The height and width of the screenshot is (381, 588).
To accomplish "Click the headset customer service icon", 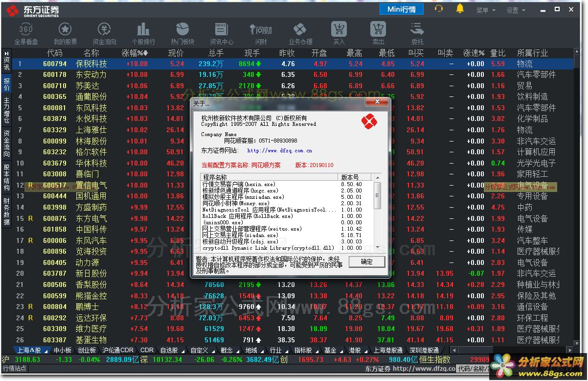I will click(x=439, y=9).
